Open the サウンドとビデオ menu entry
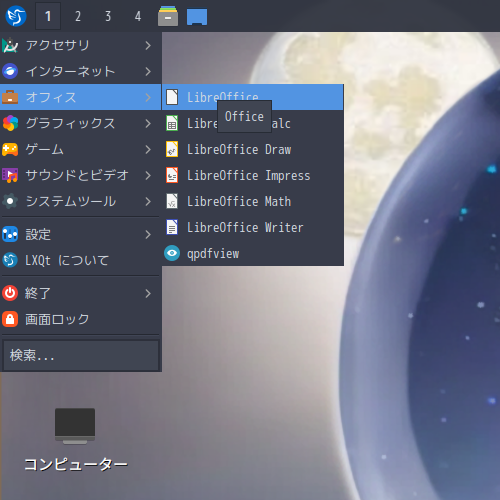This screenshot has height=500, width=500. click(x=81, y=175)
